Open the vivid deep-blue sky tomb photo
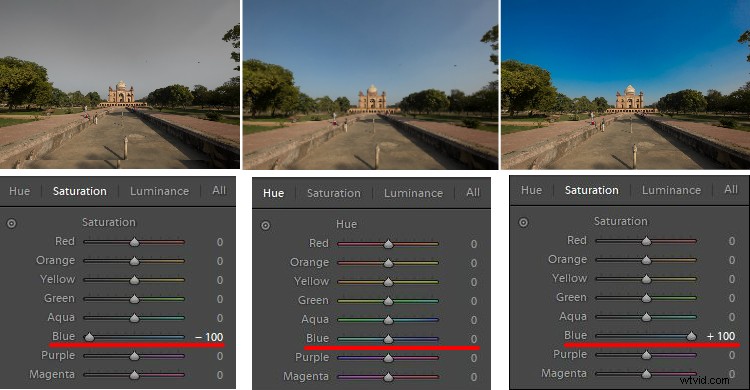Viewport: 750px width, 390px height. point(626,85)
